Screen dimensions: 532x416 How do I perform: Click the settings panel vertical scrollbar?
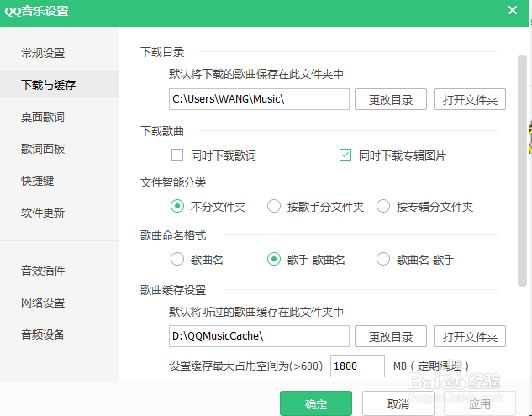(522, 171)
